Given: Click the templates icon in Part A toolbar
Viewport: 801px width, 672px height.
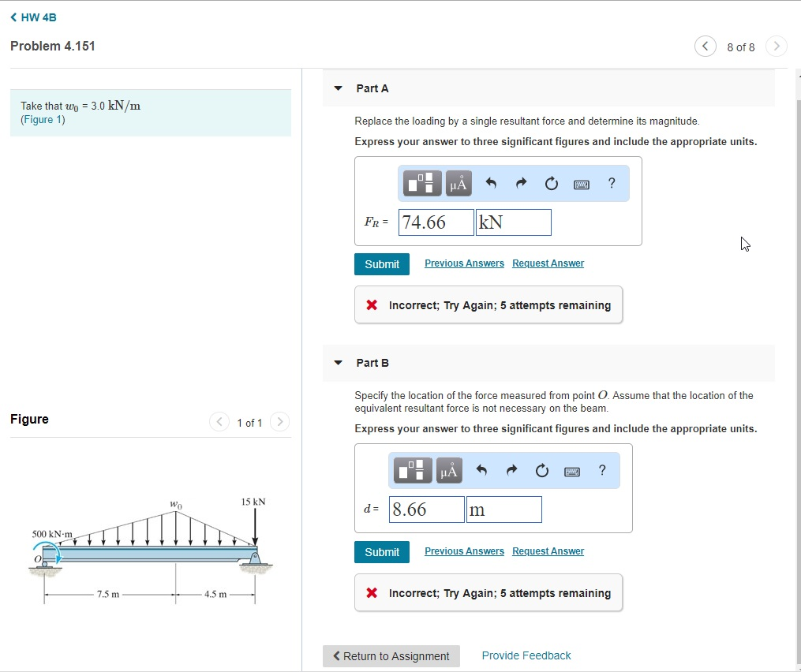Looking at the screenshot, I should (422, 184).
